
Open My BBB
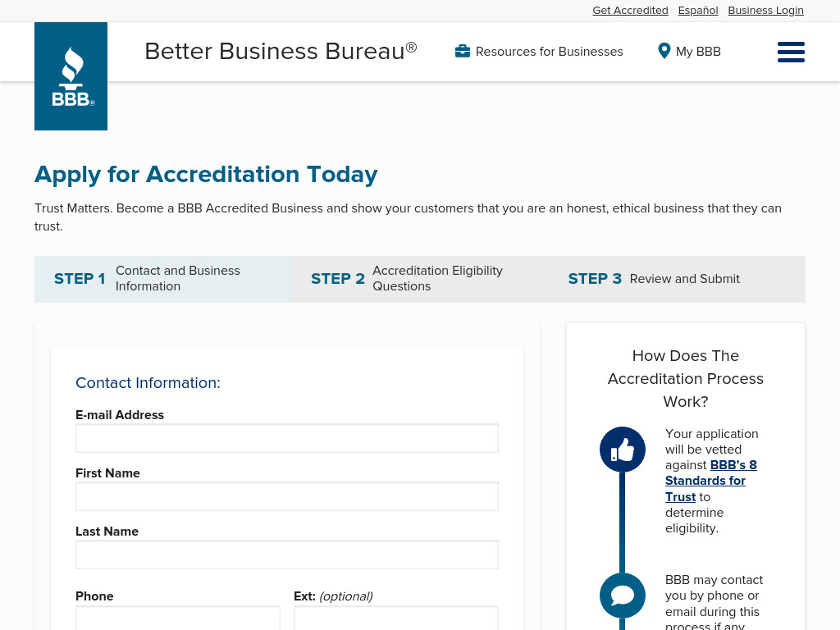point(689,52)
